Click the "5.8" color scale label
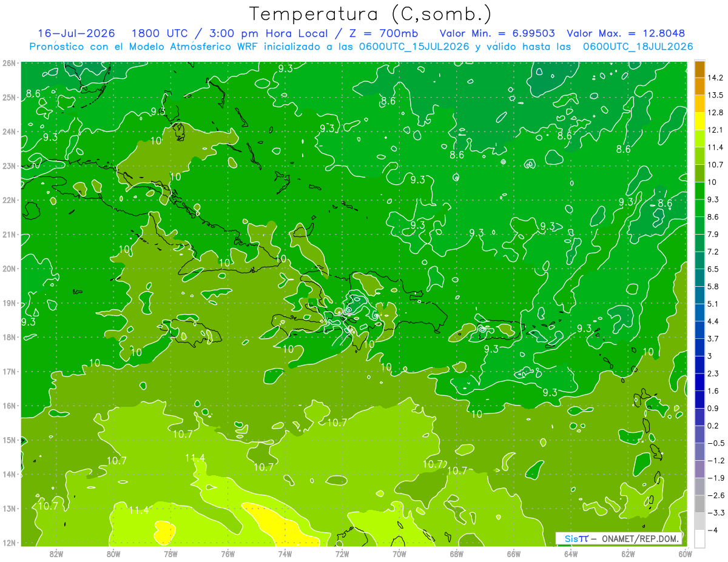This screenshot has width=728, height=562. tap(713, 287)
